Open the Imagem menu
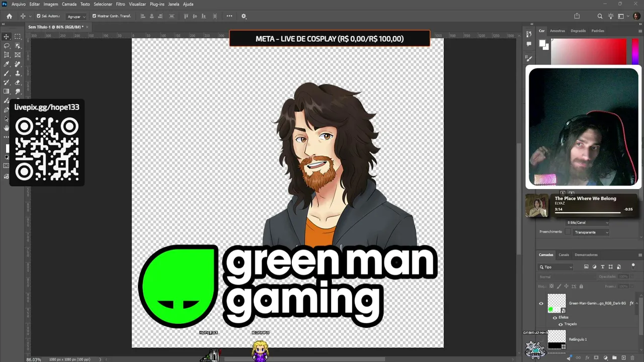Screen dimensions: 644x362 point(51,4)
